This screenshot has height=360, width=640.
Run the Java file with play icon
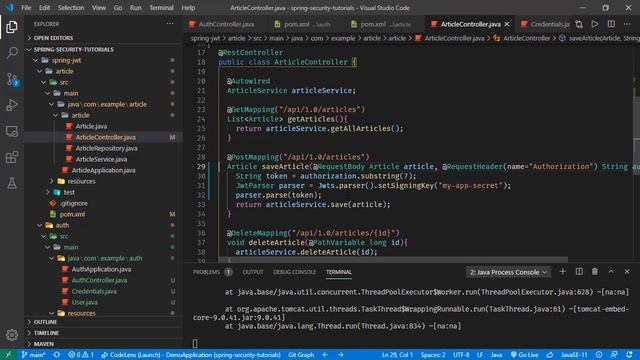point(595,24)
